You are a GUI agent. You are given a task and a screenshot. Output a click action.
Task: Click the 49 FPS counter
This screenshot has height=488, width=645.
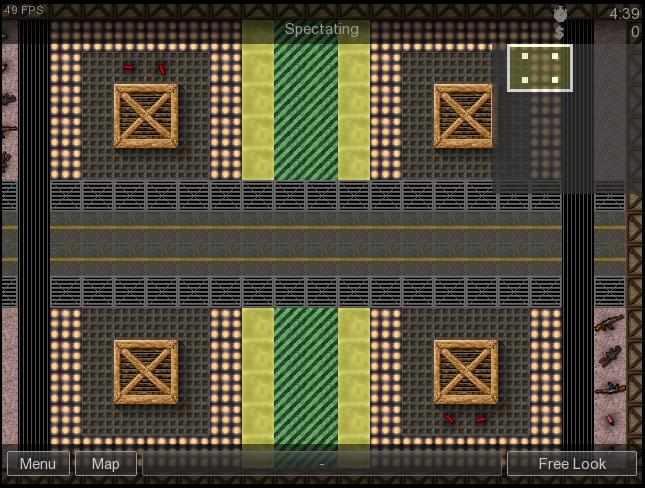[23, 10]
